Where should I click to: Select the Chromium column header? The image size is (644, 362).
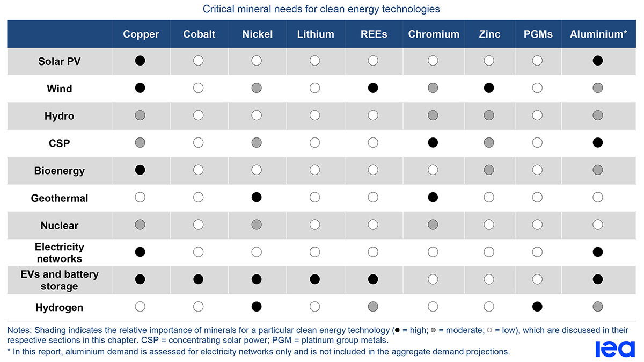(434, 34)
